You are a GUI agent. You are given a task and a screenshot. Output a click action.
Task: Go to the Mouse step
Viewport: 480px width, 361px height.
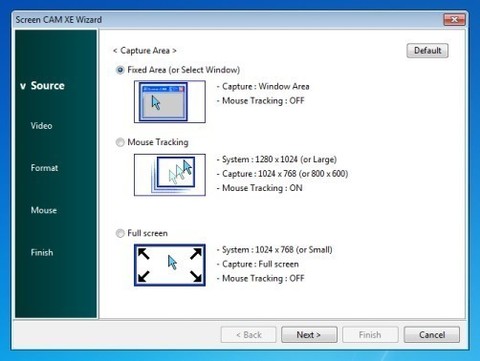click(x=44, y=210)
